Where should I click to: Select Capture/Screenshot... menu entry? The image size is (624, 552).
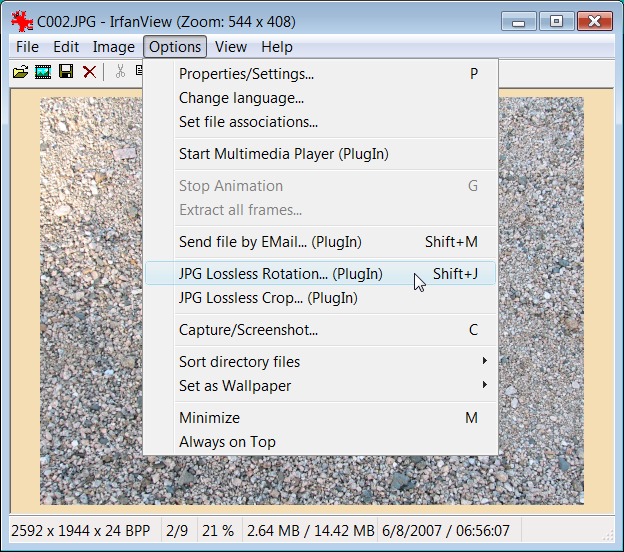(248, 330)
